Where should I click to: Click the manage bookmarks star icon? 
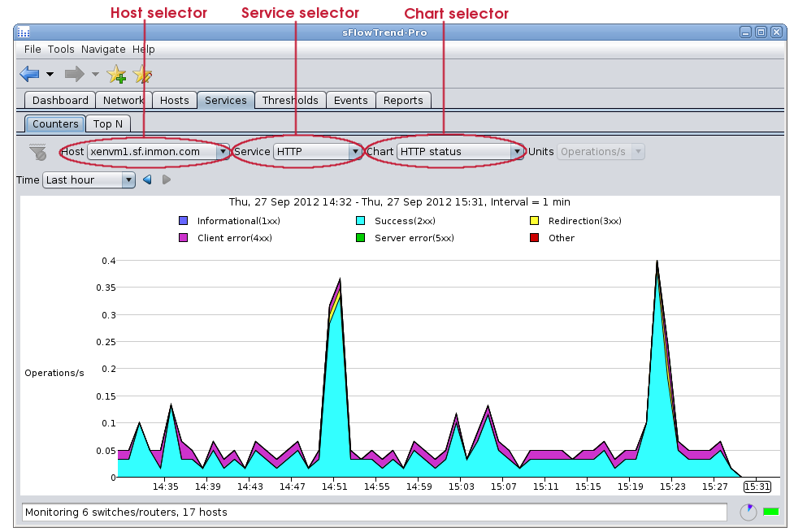[142, 75]
